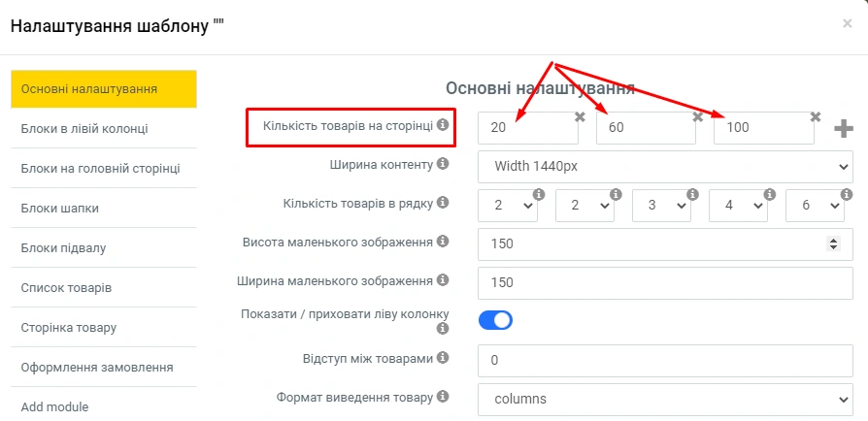Expand the columns product output format dropdown
868x421 pixels.
click(665, 399)
